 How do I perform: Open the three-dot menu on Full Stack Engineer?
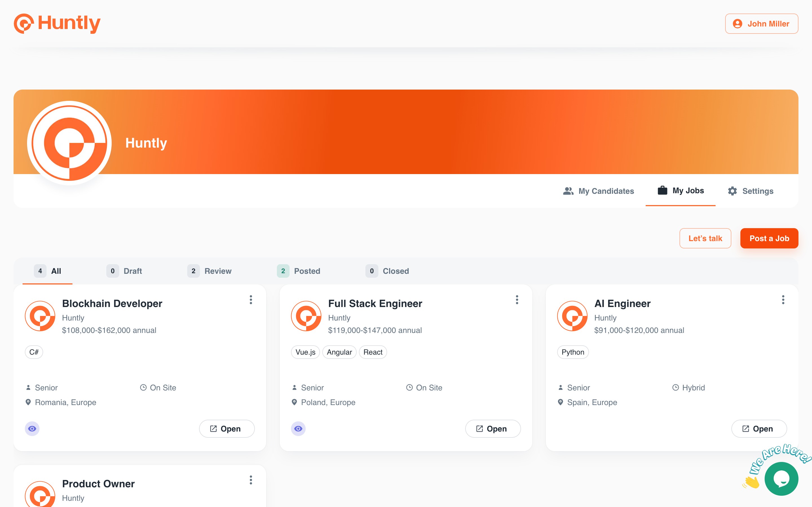(x=517, y=299)
